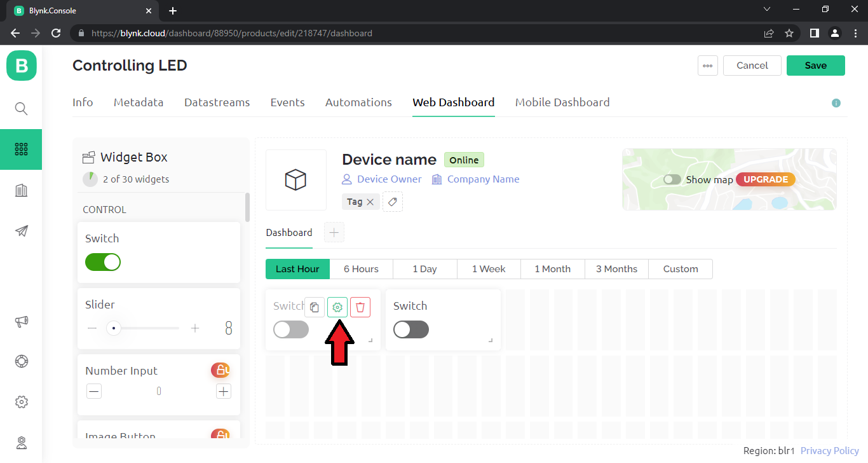Switch to the Info tab

[83, 102]
